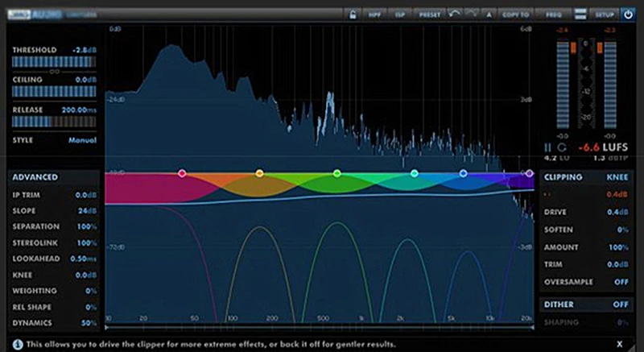This screenshot has width=644, height=352.
Task: Click the WEIGHTING value 0%
Action: tap(91, 291)
